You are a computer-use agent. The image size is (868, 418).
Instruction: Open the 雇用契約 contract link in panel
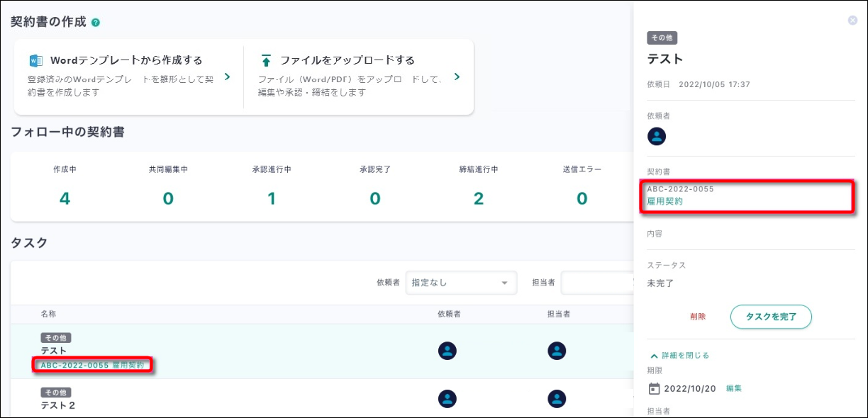pos(665,201)
